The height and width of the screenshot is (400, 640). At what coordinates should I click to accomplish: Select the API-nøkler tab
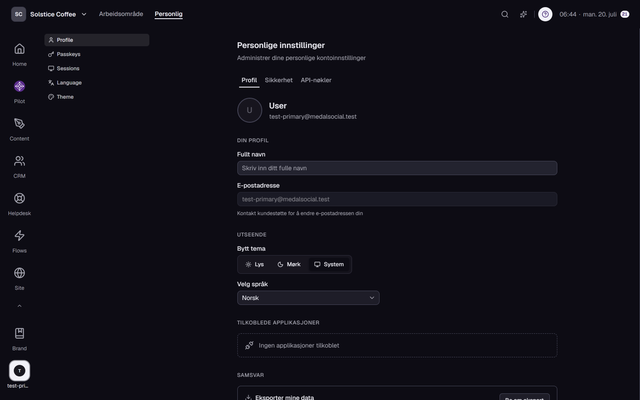tap(316, 80)
